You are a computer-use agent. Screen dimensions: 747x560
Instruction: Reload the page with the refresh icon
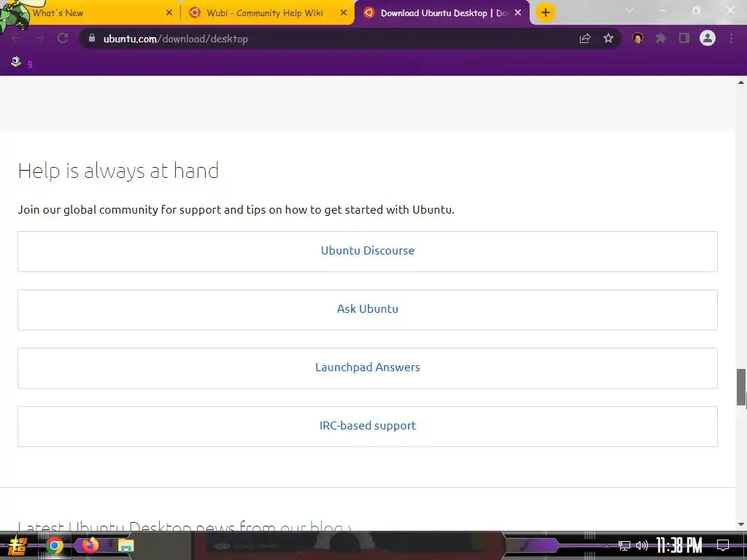coord(63,39)
